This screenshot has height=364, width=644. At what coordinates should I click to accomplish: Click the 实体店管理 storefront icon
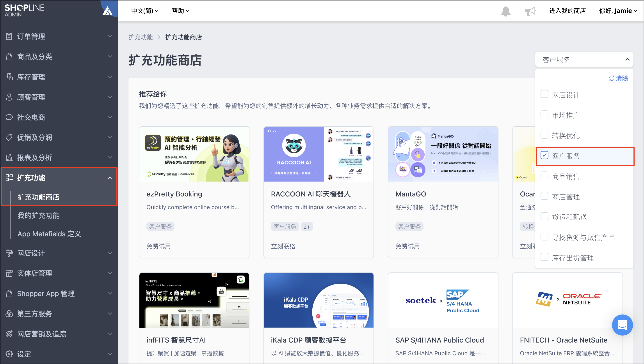9,273
